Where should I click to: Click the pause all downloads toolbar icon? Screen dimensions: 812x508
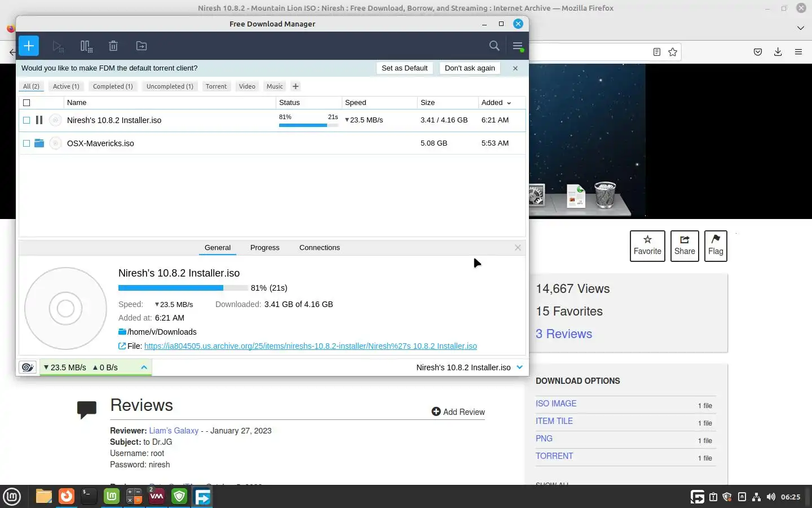86,46
